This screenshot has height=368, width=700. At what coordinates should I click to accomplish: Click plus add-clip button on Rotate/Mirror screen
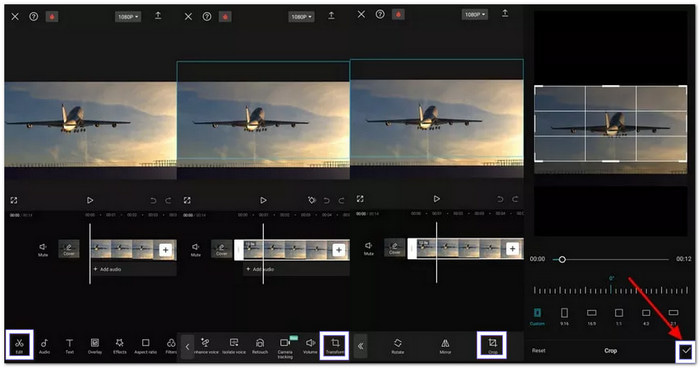(x=512, y=249)
